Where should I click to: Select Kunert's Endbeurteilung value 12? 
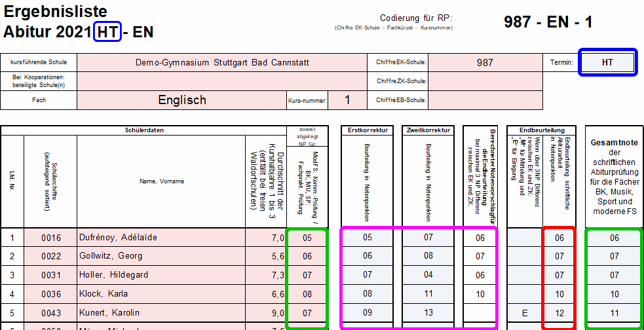pyautogui.click(x=559, y=312)
